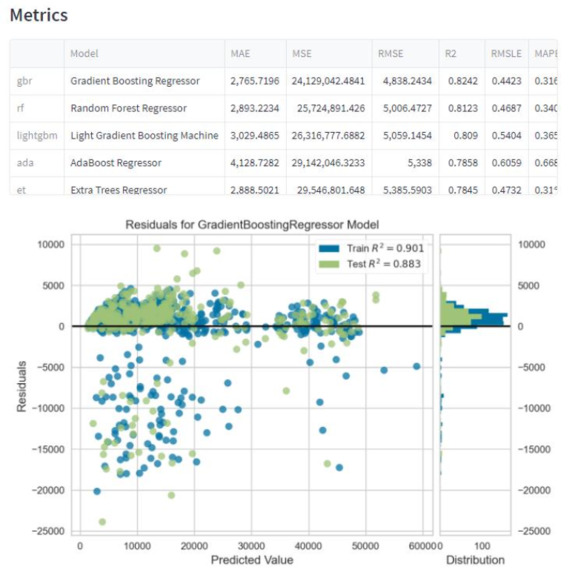Screen dimensions: 575x573
Task: Click MAE value 3,029.4865
Action: point(255,136)
